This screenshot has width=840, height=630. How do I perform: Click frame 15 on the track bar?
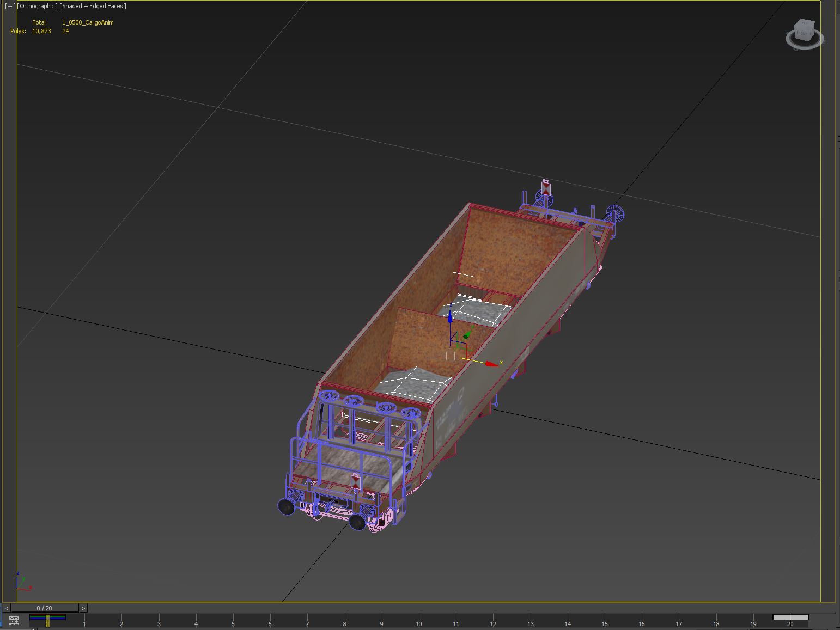point(605,623)
